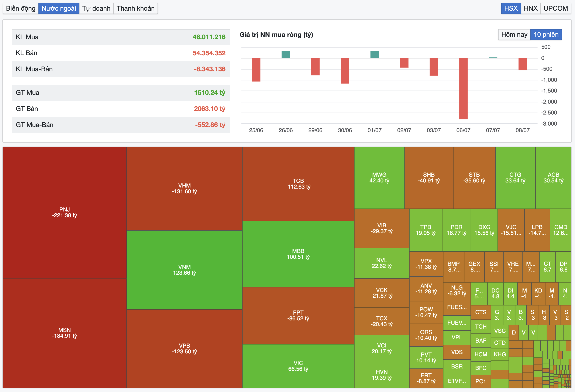Screen dimensions: 575x392
Task: Select the ACB treemap tile
Action: [x=554, y=178]
